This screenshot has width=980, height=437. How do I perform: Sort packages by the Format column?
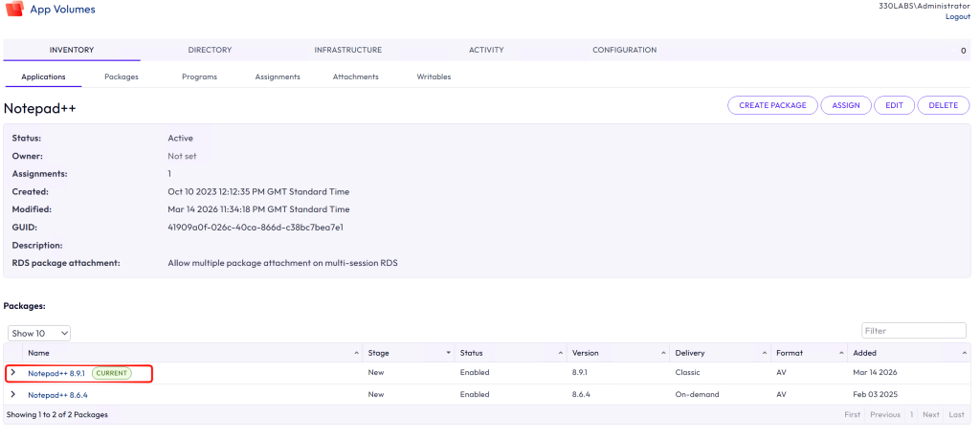[810, 353]
